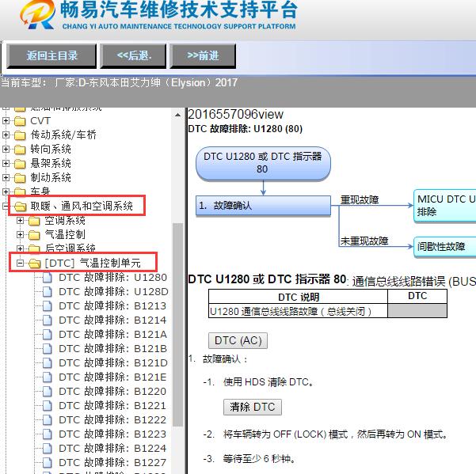The image size is (476, 474).
Task: Expand the 传动系统/车桥 tree node
Action: click(x=6, y=135)
